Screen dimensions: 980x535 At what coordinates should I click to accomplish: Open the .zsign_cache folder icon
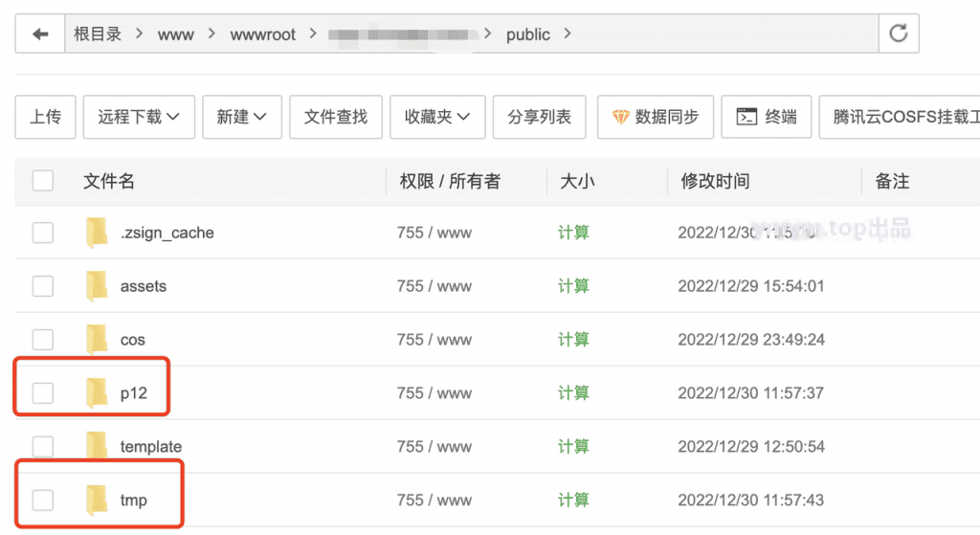(97, 233)
